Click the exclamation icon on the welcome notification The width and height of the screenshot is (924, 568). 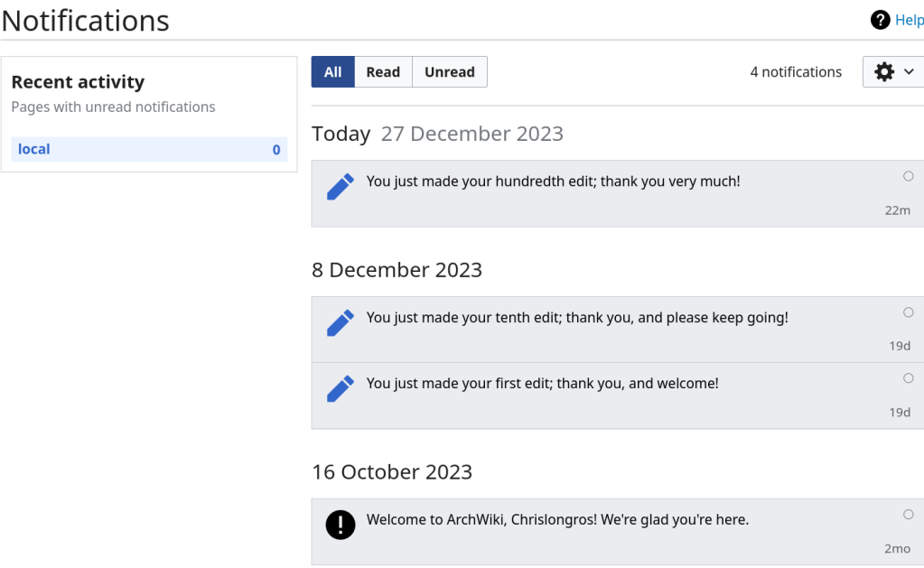click(x=341, y=525)
